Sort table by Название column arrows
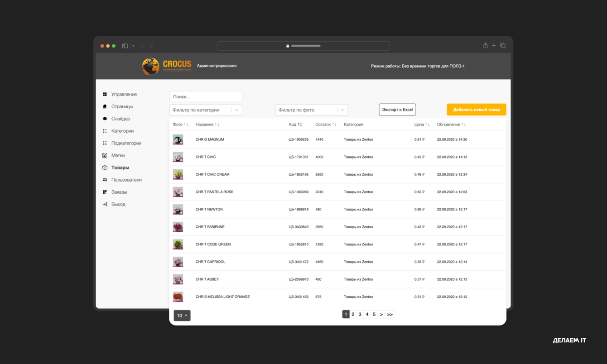This screenshot has width=607, height=364. [217, 125]
